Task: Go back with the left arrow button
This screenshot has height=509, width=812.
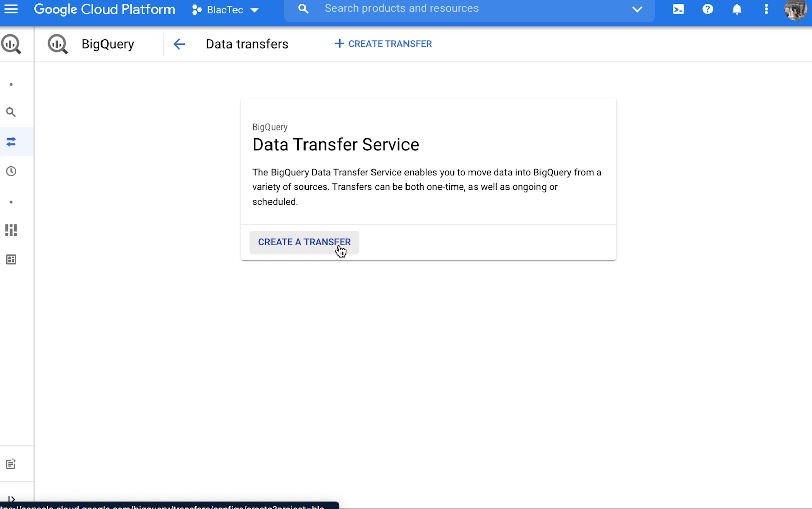Action: (x=179, y=44)
